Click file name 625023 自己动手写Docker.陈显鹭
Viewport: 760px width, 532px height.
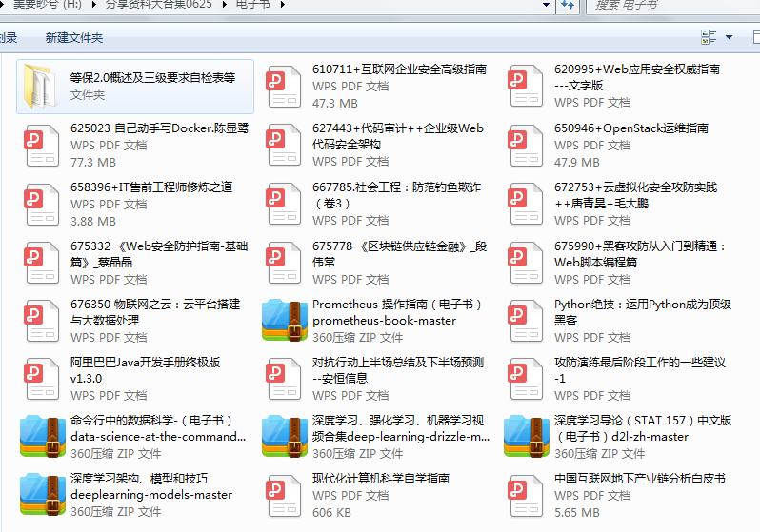click(x=159, y=128)
